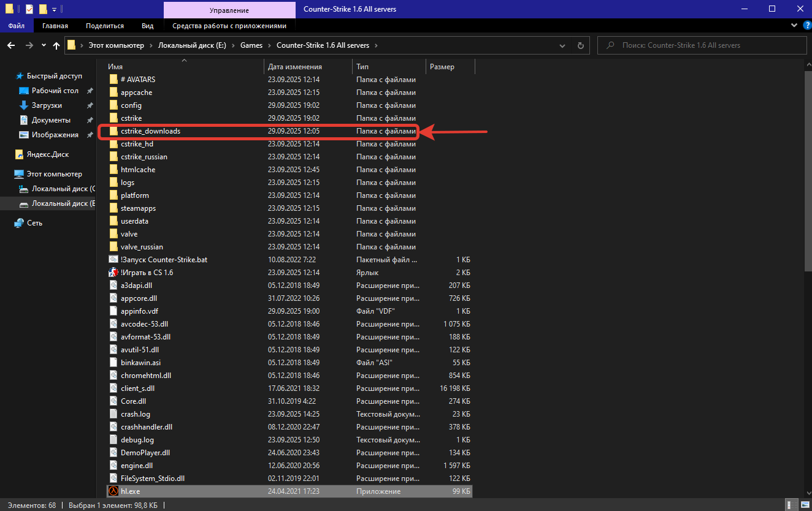Click the Up one level arrow
The width and height of the screenshot is (812, 511).
(56, 45)
